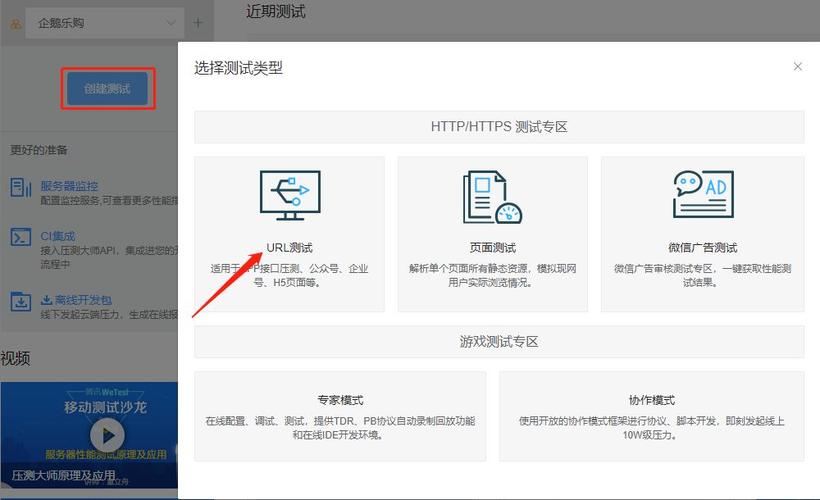The image size is (820, 500).
Task: Click the project icon beside 企鹅乐购
Action: click(16, 24)
